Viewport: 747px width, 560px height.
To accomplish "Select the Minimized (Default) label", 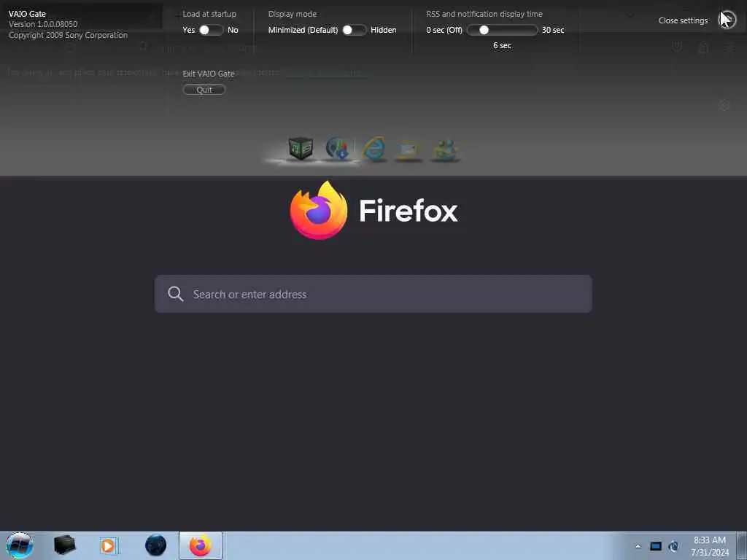I will click(303, 30).
